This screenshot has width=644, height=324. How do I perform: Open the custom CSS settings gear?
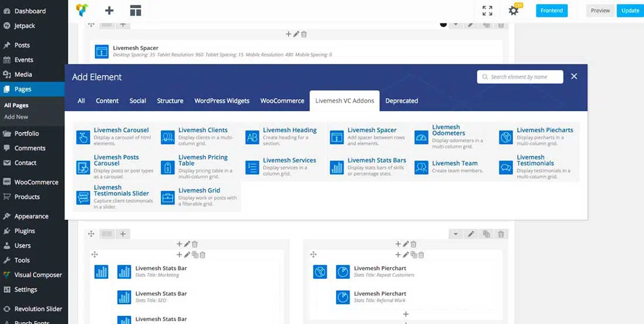[x=513, y=11]
